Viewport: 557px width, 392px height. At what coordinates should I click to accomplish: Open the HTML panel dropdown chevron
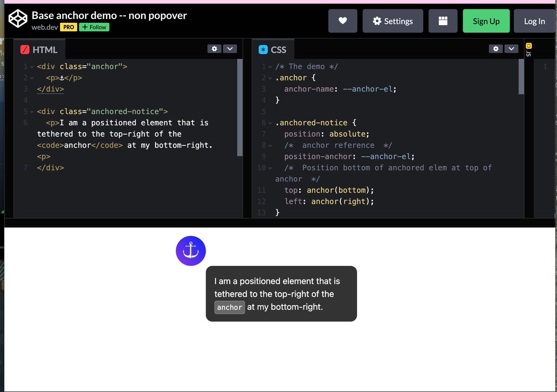pyautogui.click(x=230, y=48)
